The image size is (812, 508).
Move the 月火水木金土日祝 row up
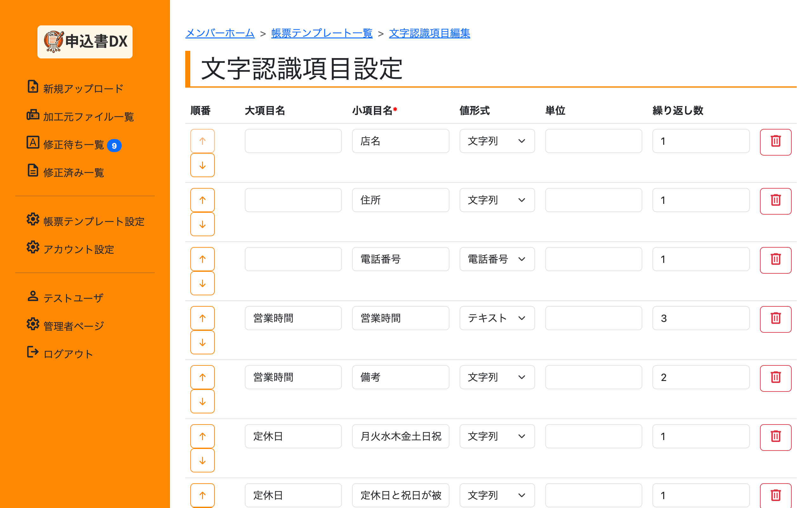click(x=202, y=436)
